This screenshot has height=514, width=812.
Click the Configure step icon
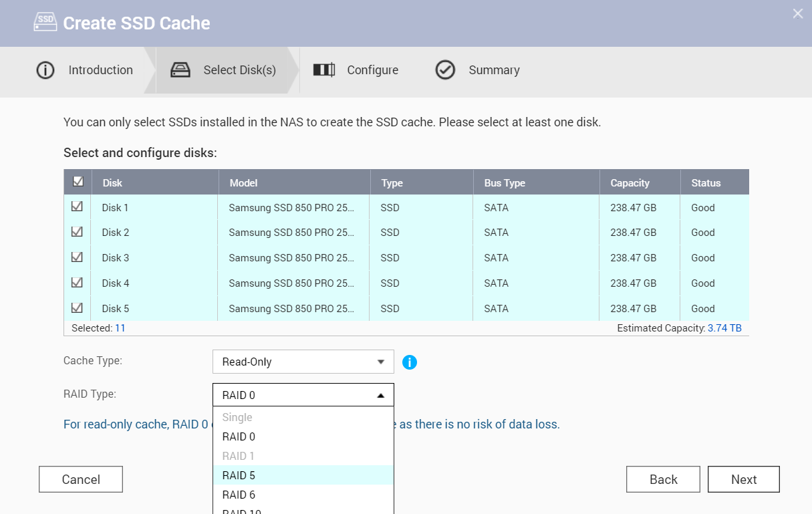(x=324, y=70)
